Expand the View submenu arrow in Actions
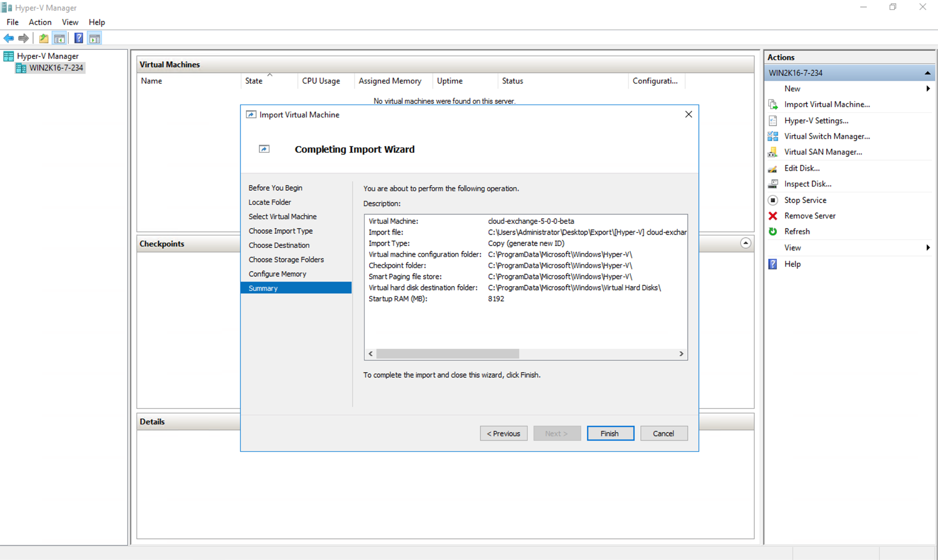Image resolution: width=938 pixels, height=560 pixels. 928,248
